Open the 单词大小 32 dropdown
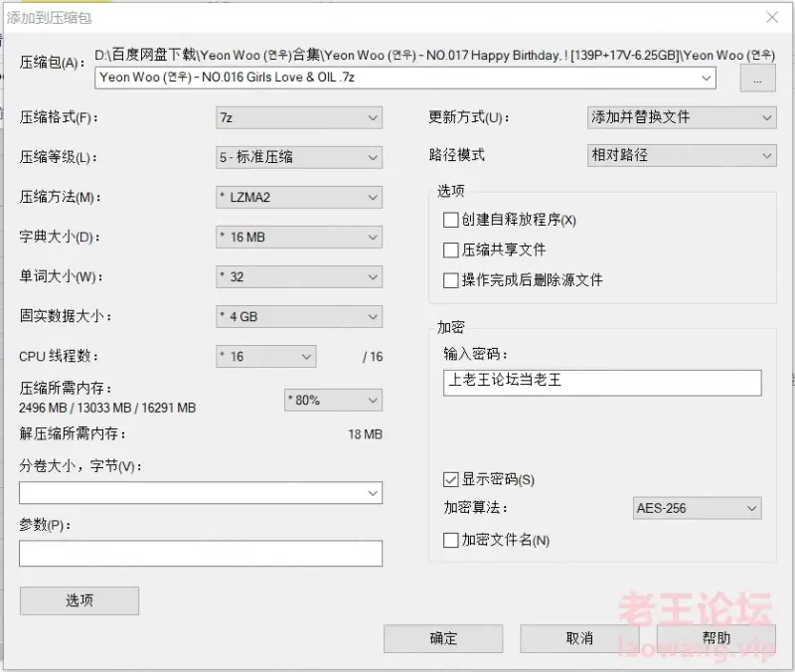Viewport: 795px width, 672px height. (299, 277)
